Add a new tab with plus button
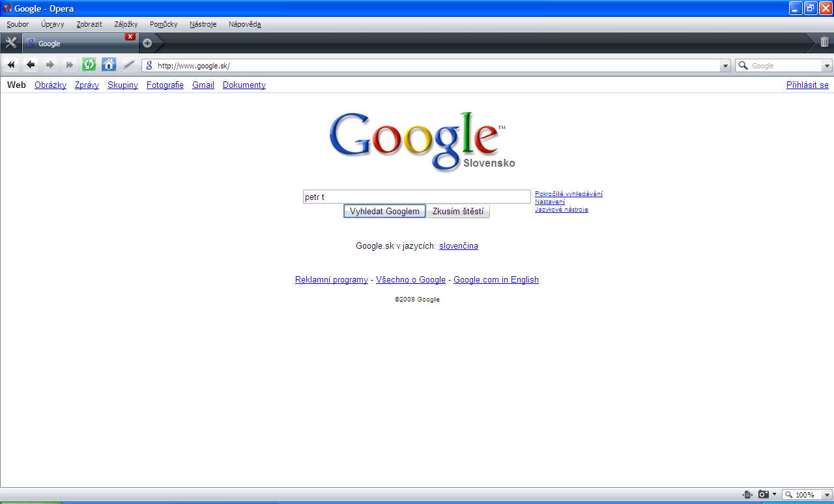834x504 pixels. (147, 43)
